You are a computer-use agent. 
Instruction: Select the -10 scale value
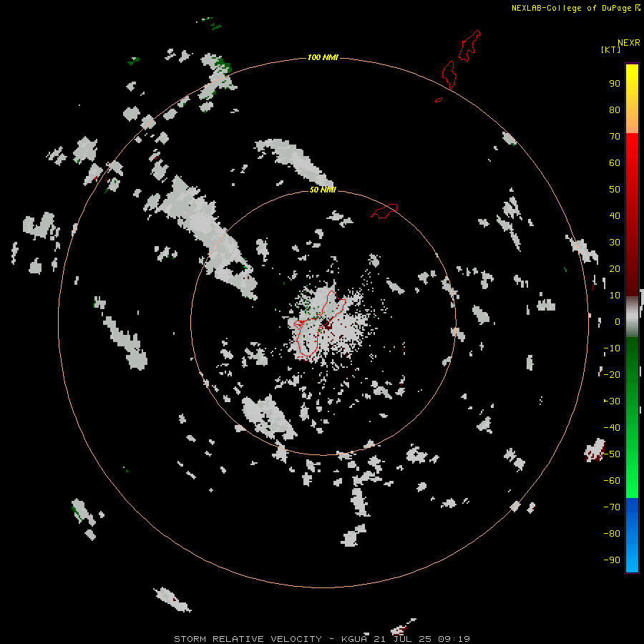612,348
